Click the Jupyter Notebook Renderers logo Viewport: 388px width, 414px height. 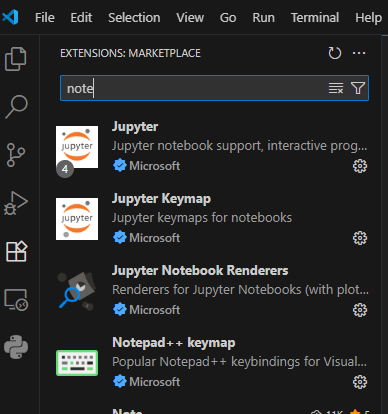click(x=77, y=291)
